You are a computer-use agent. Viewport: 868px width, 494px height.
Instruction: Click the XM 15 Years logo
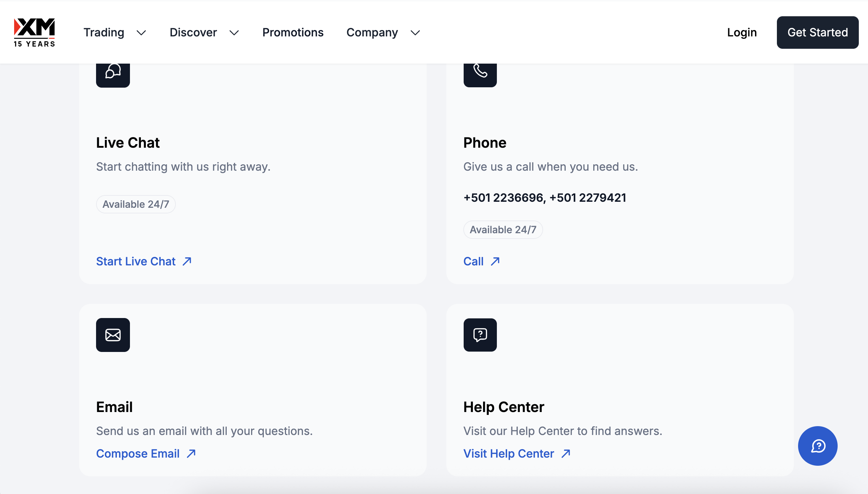pyautogui.click(x=34, y=32)
